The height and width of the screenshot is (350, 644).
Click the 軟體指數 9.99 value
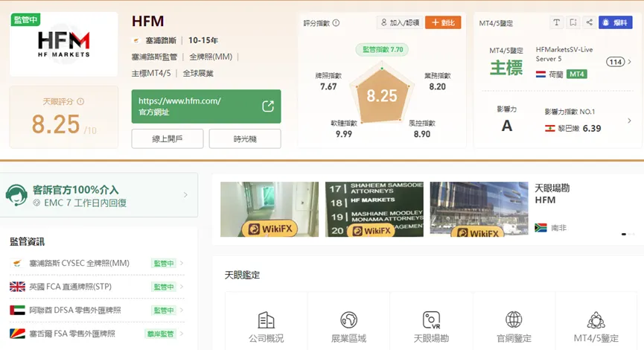point(344,134)
